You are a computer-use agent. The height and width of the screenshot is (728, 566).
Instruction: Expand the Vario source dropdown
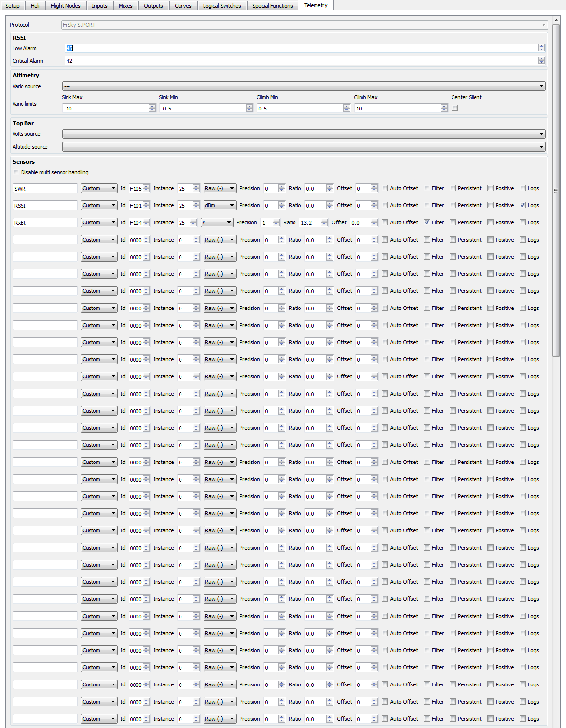pos(303,86)
